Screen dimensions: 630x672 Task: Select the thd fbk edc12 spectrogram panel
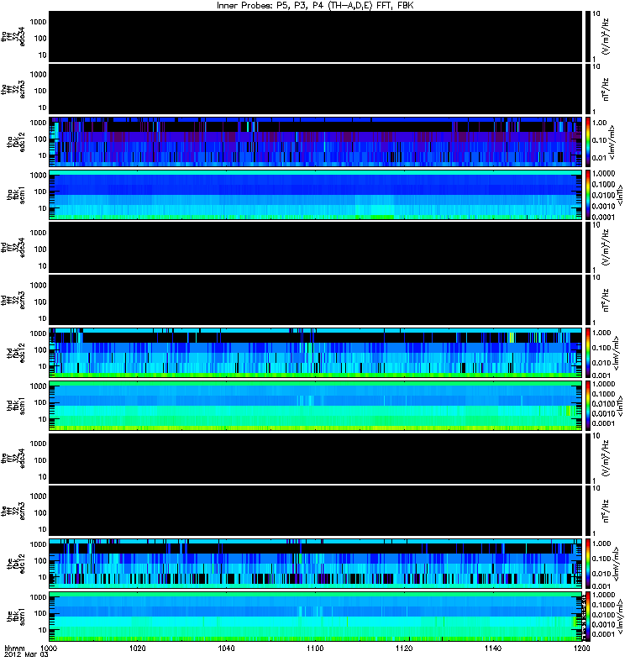(316, 353)
